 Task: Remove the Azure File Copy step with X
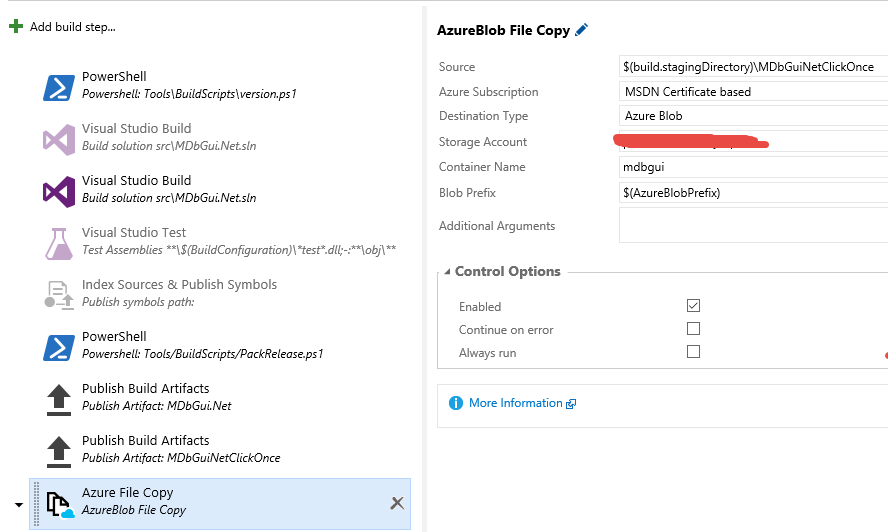[398, 503]
